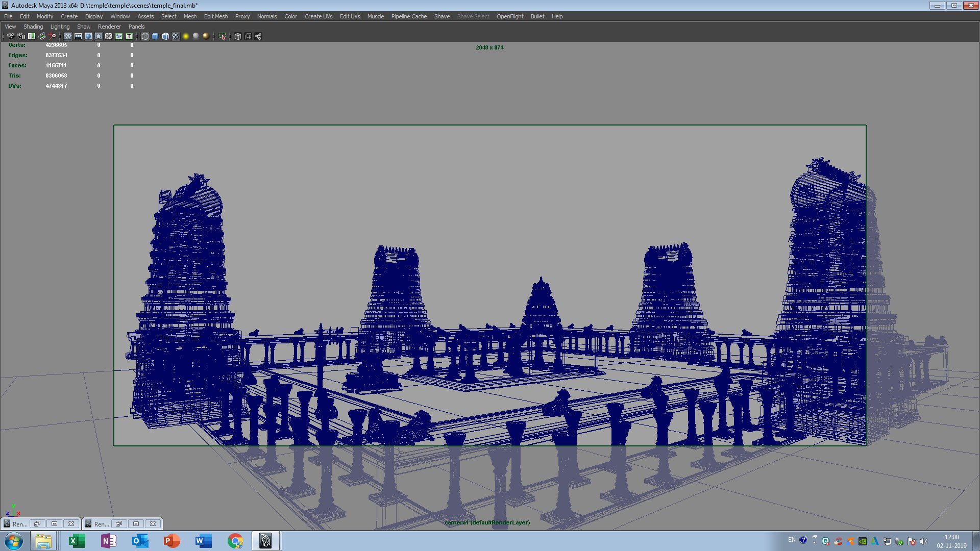Open the Pipeline Cache menu
980x551 pixels.
[409, 16]
